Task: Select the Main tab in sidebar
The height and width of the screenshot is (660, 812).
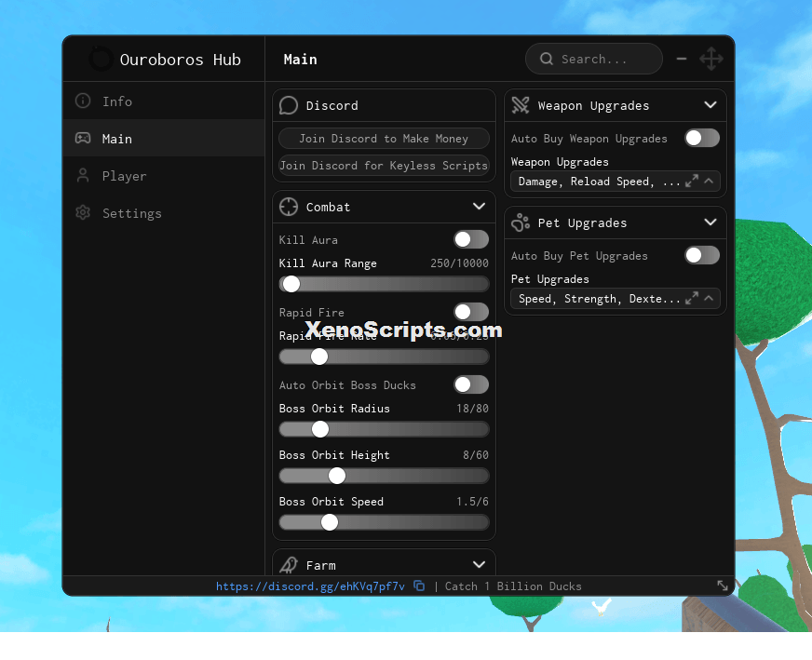Action: coord(164,138)
